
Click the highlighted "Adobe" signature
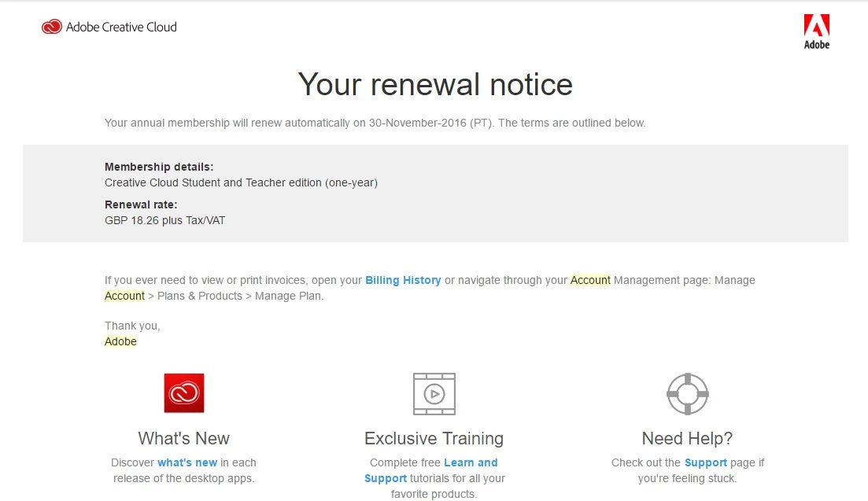click(120, 342)
